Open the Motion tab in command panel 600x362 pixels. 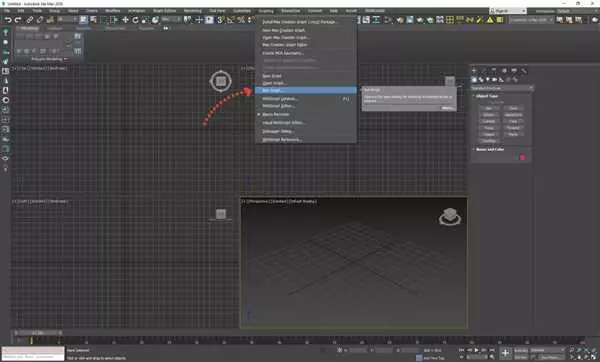pyautogui.click(x=504, y=71)
